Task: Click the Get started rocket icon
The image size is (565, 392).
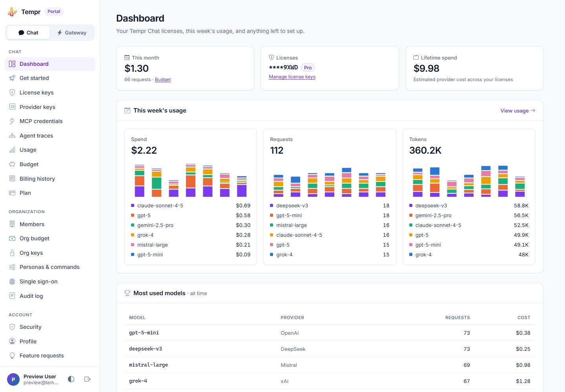Action: click(12, 78)
